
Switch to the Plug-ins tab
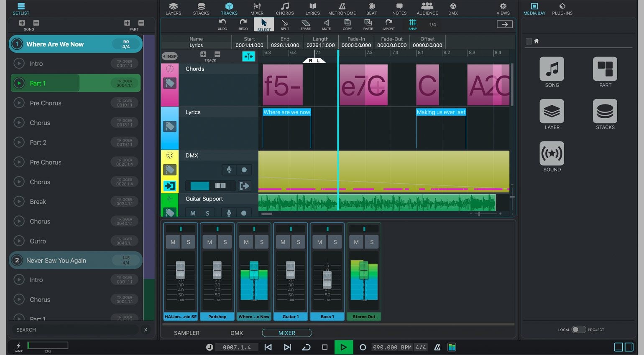tap(562, 8)
